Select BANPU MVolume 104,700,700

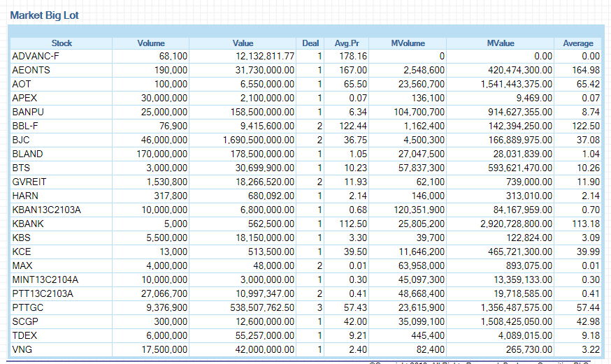coord(419,112)
